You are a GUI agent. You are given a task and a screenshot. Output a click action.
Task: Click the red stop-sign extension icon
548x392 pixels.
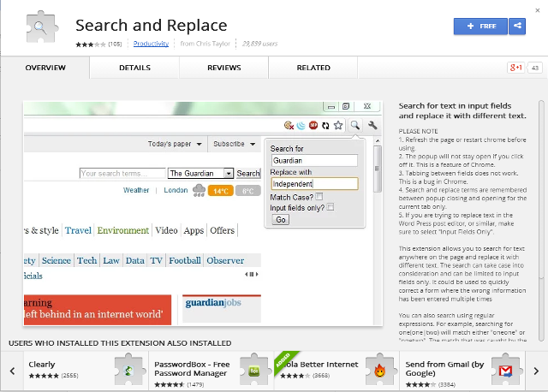pos(313,125)
